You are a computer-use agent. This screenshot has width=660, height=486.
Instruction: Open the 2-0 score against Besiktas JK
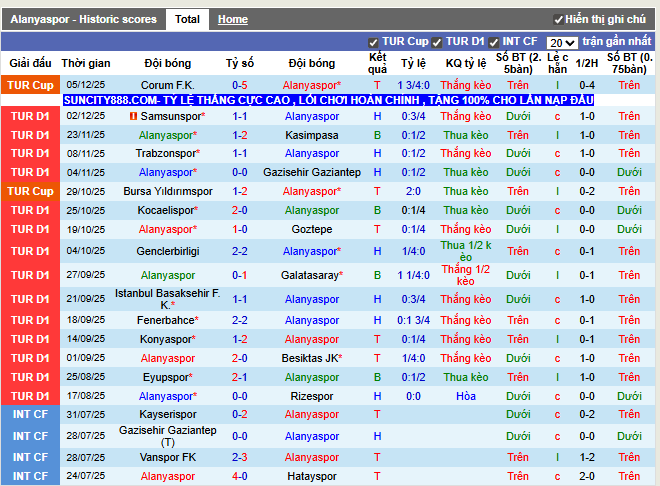(x=240, y=358)
